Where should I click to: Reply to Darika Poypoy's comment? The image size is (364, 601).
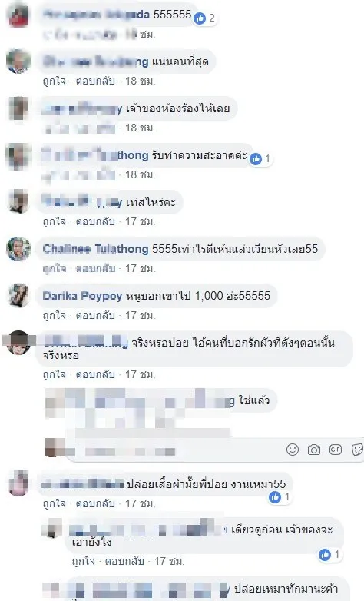[x=95, y=315]
